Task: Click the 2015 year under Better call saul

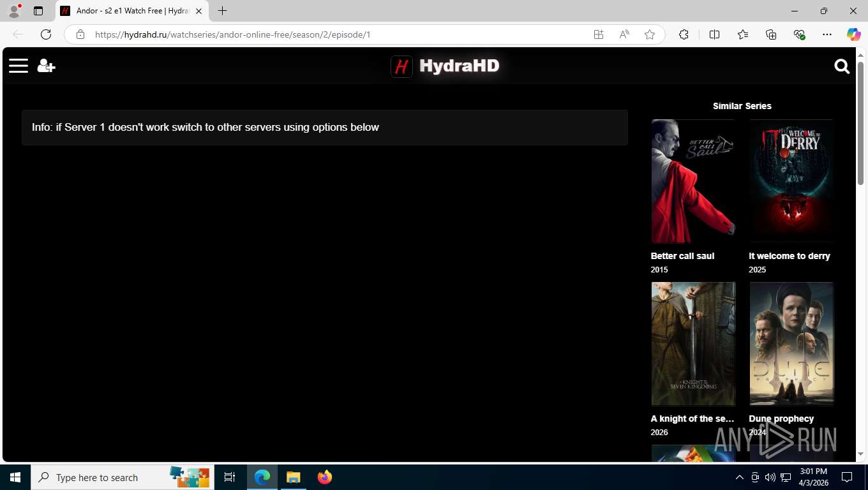Action: point(659,270)
